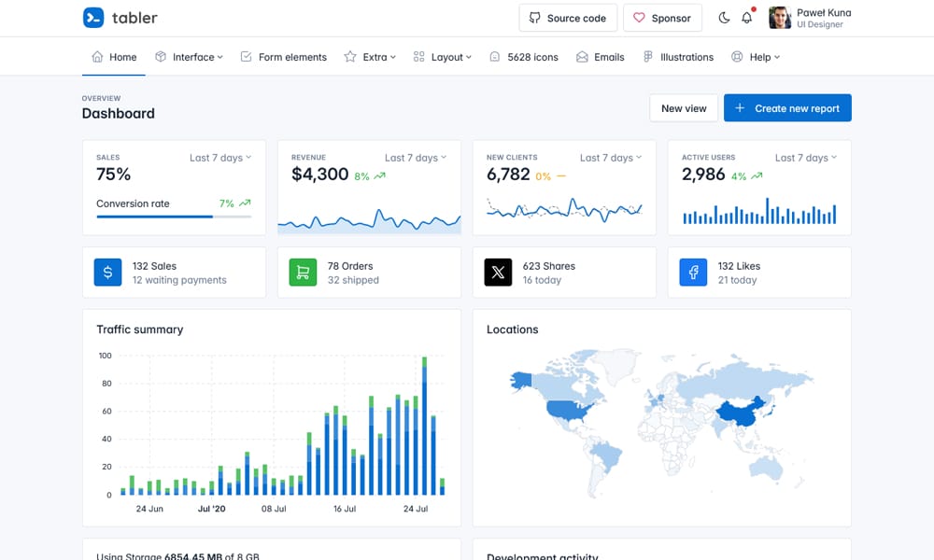Open the Last 7 days dropdown on Revenue card

coord(415,158)
